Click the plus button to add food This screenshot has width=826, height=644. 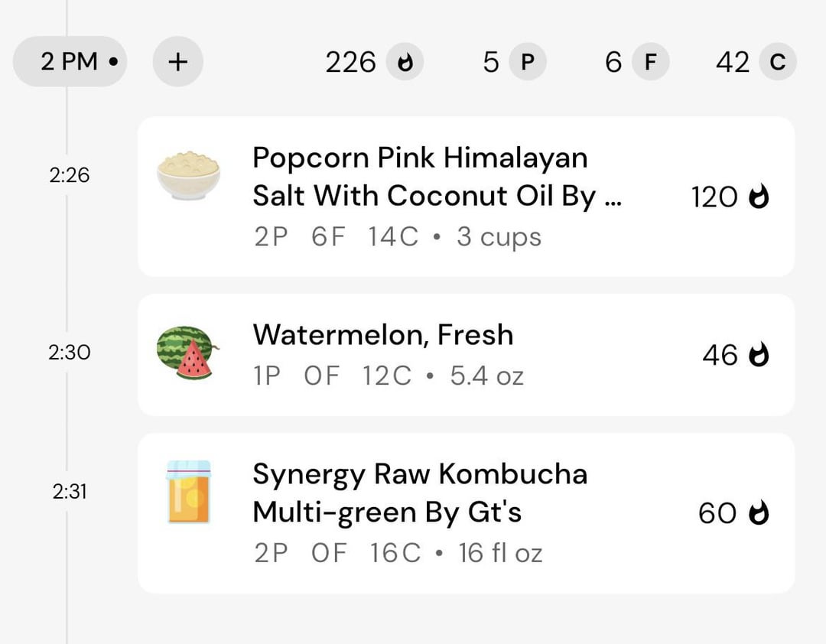pos(177,61)
